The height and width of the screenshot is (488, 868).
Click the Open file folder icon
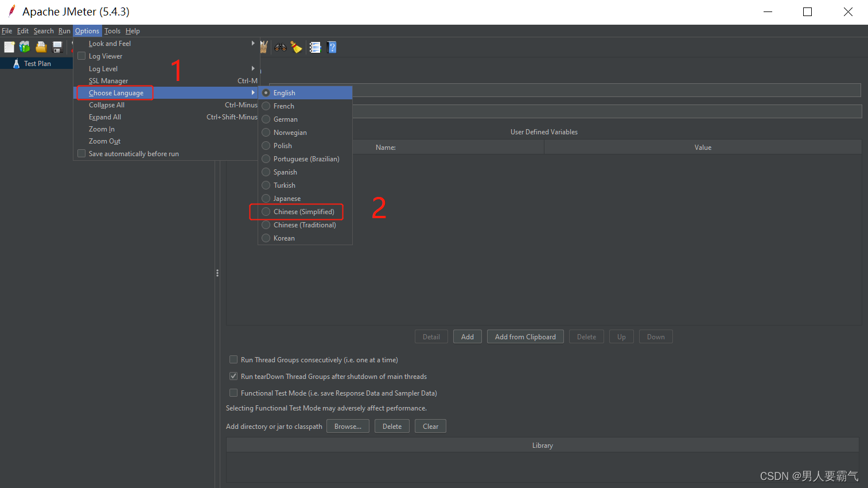coord(41,47)
